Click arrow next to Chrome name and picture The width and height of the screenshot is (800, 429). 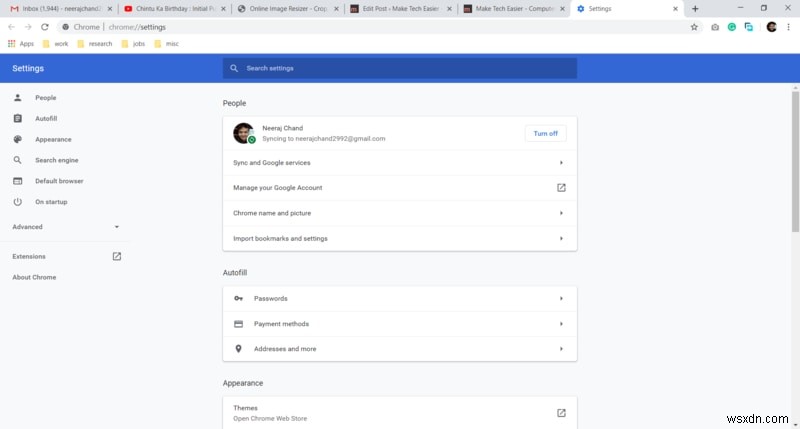click(x=561, y=213)
